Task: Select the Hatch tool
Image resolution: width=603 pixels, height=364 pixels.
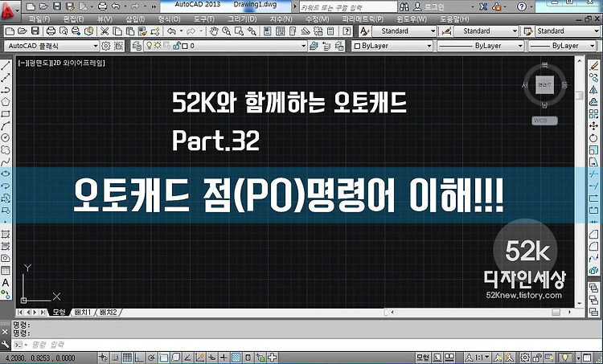Action: tap(6, 234)
